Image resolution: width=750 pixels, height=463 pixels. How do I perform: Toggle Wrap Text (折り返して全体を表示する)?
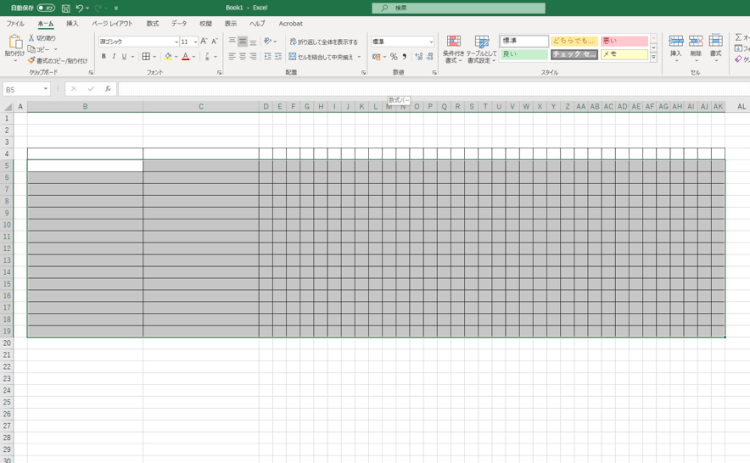[291, 42]
